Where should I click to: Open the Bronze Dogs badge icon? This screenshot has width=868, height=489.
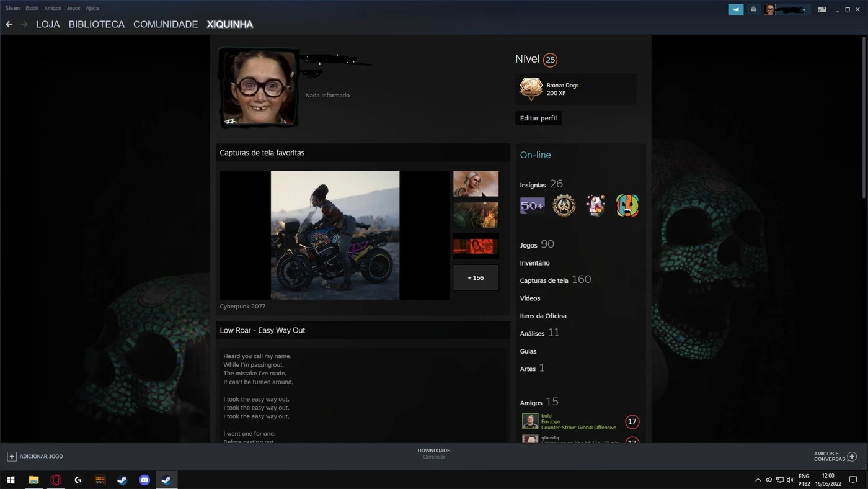531,89
